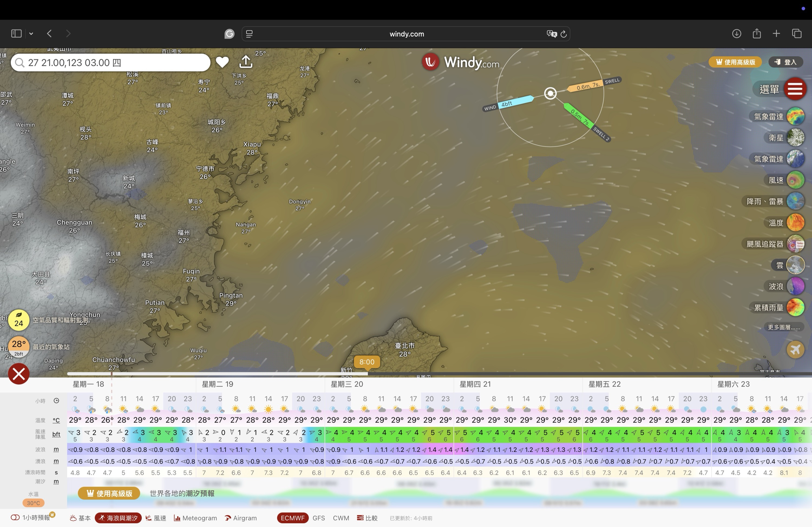Image resolution: width=812 pixels, height=527 pixels.
Task: Click the map picker circle marker
Action: [x=550, y=93]
